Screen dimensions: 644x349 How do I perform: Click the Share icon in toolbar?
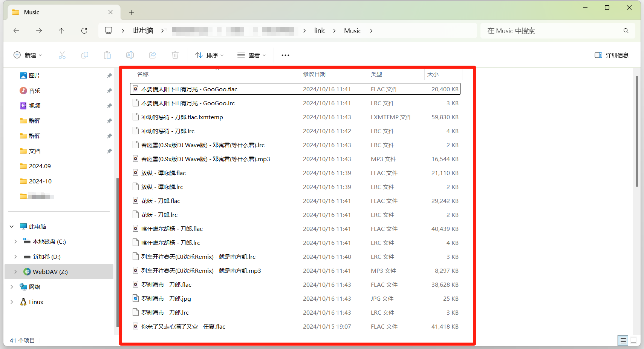tap(153, 55)
